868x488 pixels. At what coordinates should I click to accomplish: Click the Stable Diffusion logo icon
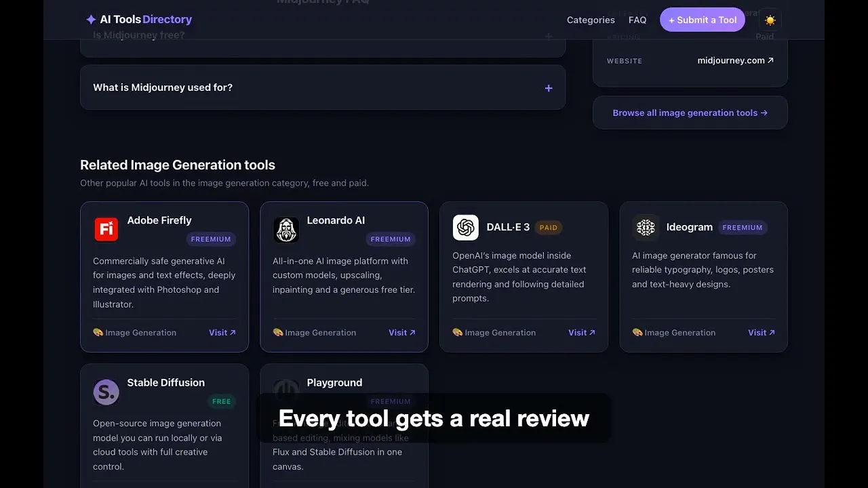click(106, 392)
